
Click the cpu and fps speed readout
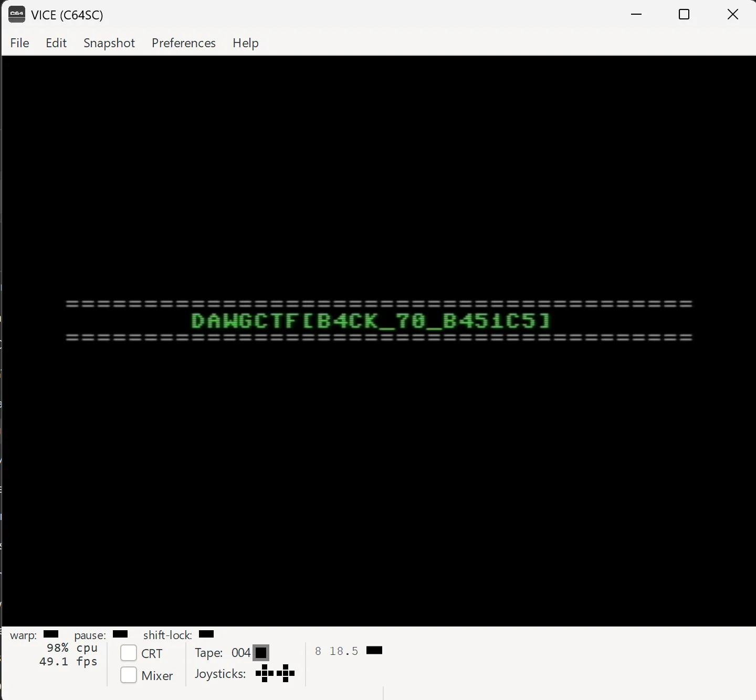(x=69, y=655)
